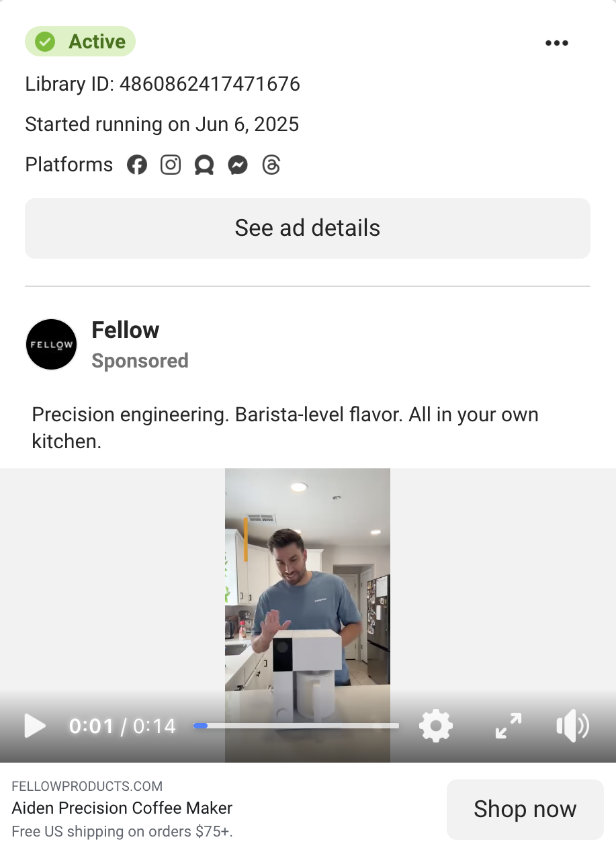This screenshot has height=852, width=616.
Task: Click the Threads platform icon
Action: click(x=271, y=165)
